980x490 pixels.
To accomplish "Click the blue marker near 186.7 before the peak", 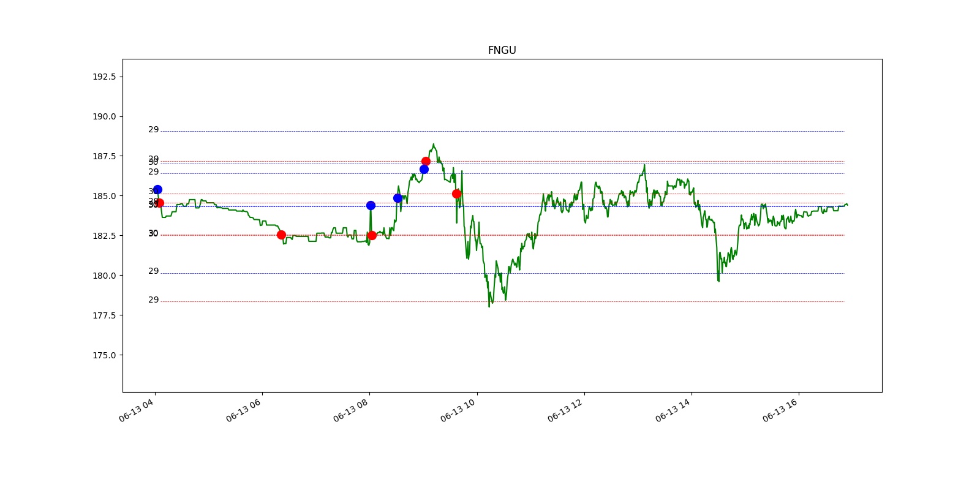I will (x=424, y=169).
